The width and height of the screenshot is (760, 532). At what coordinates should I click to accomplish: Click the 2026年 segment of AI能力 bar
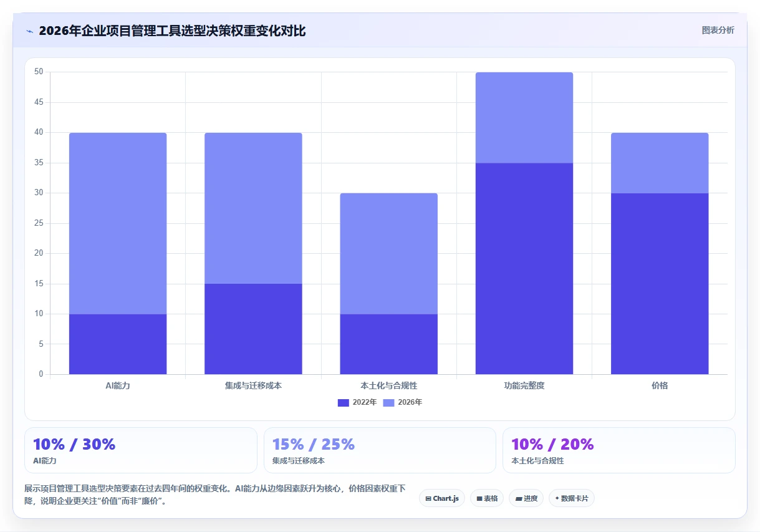[x=118, y=223]
